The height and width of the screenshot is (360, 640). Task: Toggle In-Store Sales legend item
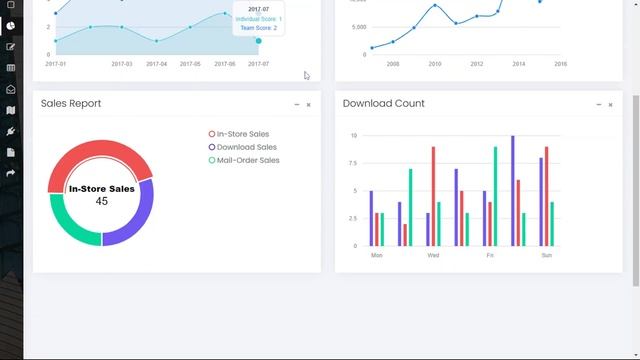[239, 134]
